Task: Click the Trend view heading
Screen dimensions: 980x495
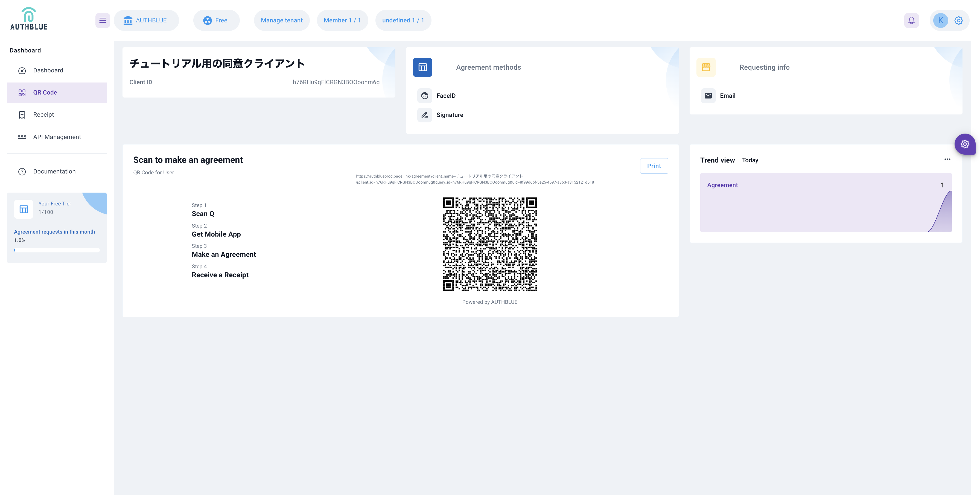Action: 717,160
